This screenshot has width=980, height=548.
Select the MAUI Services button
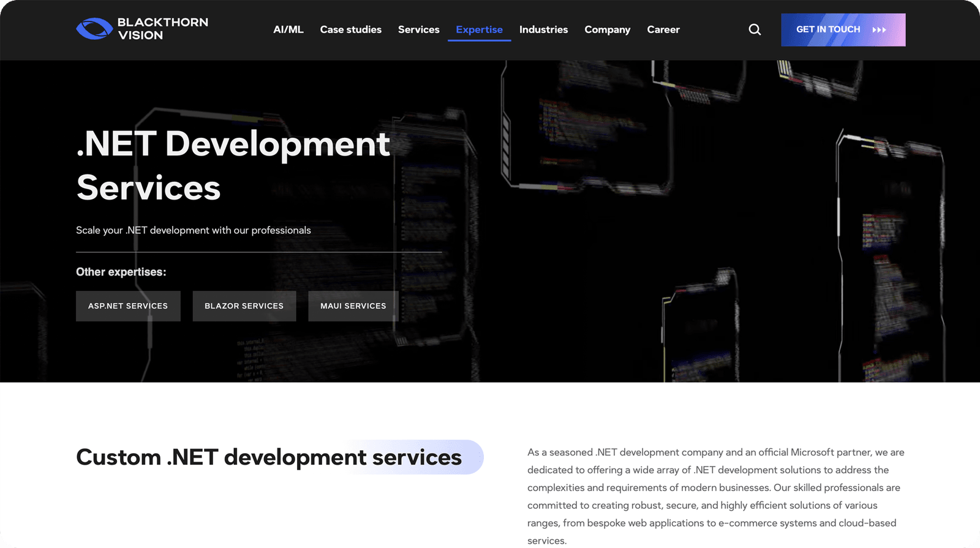click(353, 306)
